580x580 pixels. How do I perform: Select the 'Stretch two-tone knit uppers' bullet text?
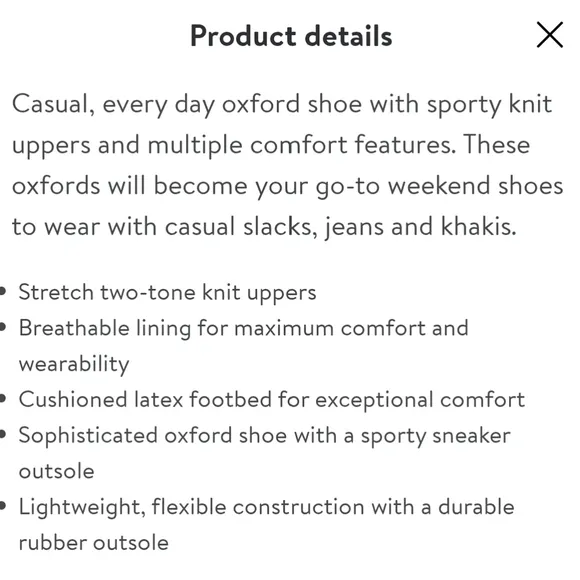pos(167,293)
